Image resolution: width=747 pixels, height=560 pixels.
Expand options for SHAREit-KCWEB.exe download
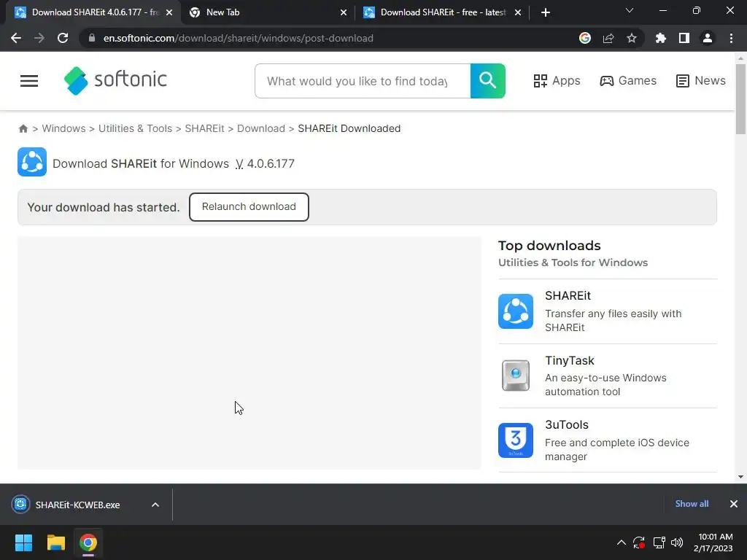155,505
